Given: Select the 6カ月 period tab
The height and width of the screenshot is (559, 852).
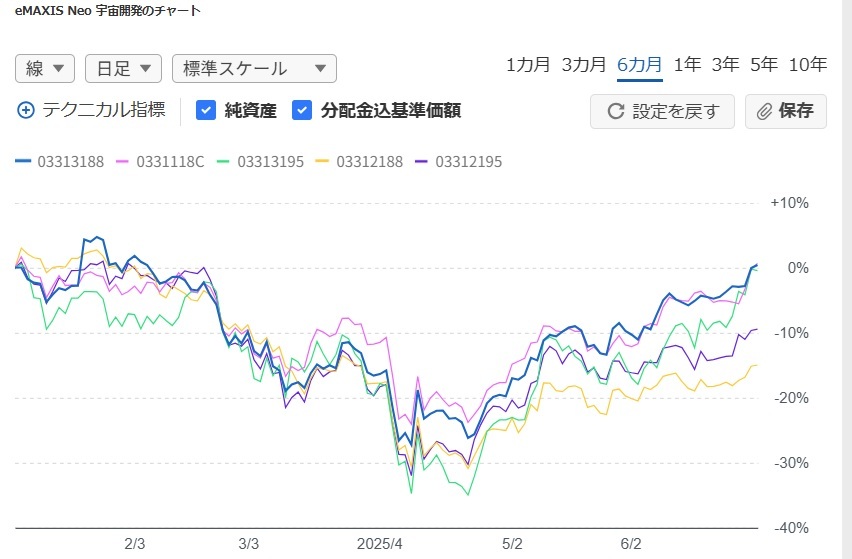Looking at the screenshot, I should (x=640, y=65).
